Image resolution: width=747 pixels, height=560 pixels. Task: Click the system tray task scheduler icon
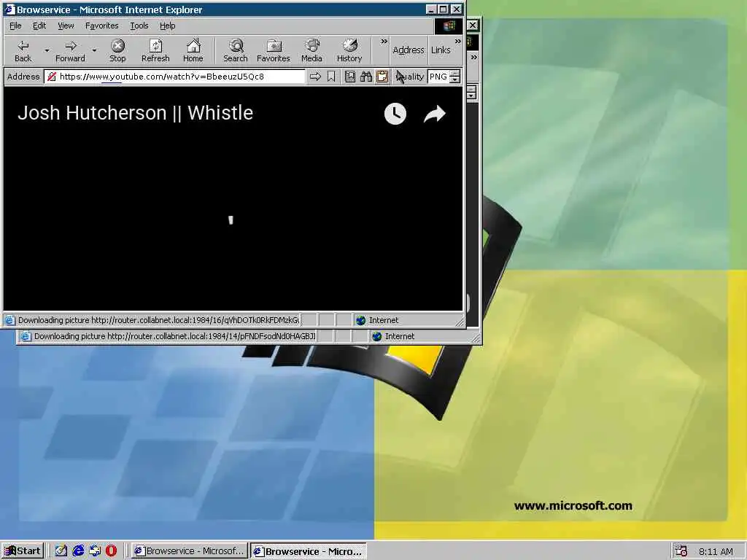[681, 551]
